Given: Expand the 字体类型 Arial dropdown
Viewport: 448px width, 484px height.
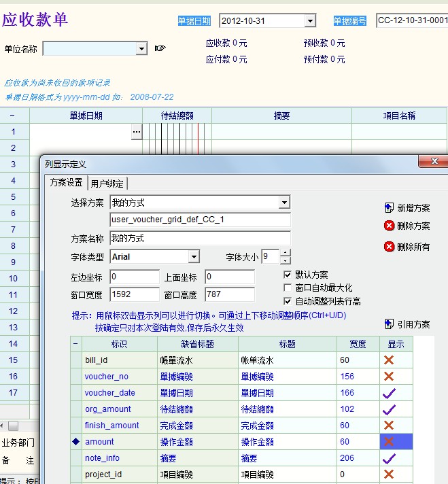Looking at the screenshot, I should click(x=194, y=257).
